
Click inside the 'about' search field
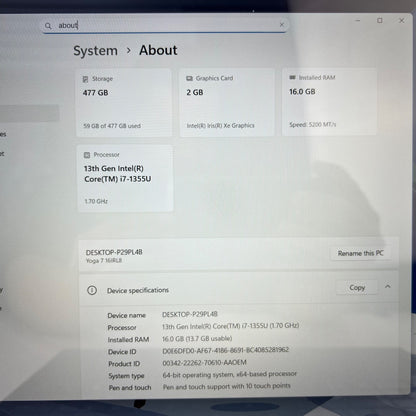pyautogui.click(x=165, y=25)
